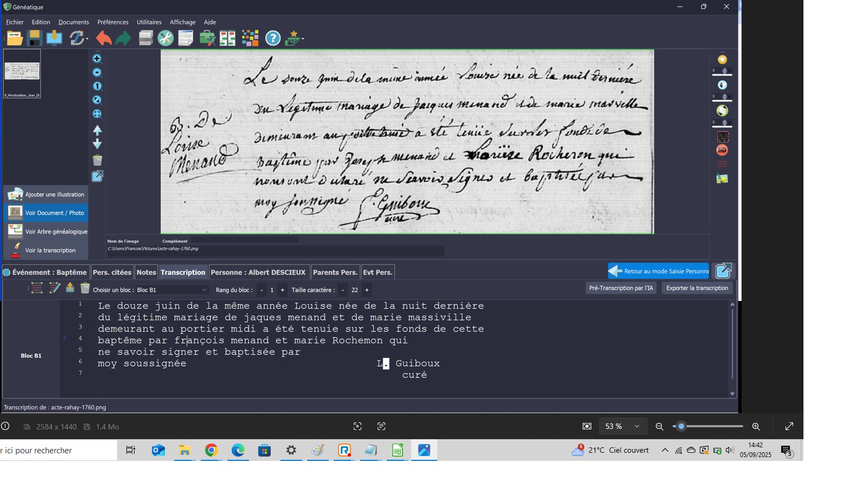Image resolution: width=868 pixels, height=488 pixels.
Task: Click Exporter la transcription button
Action: [x=697, y=288]
